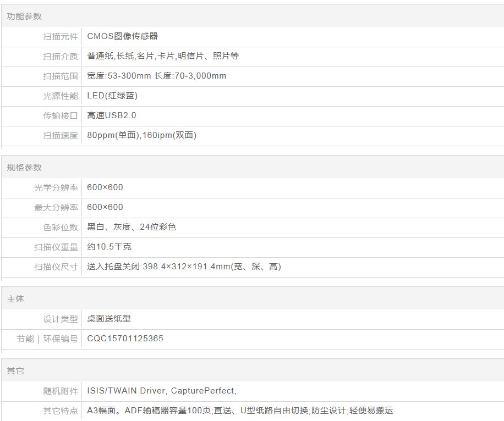Click the 色彩位数 color depth value
504x421 pixels.
coord(132,227)
